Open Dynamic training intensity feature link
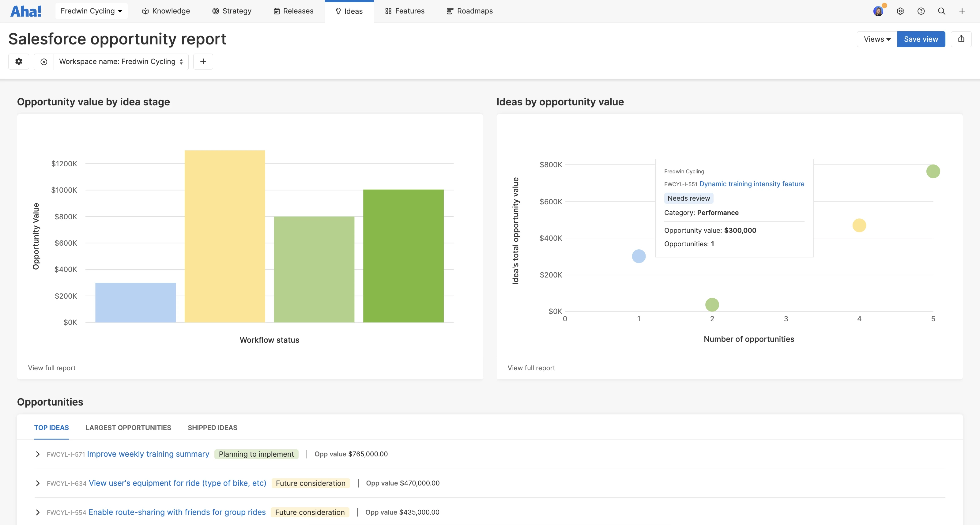Screen dimensions: 980x525 pos(751,184)
